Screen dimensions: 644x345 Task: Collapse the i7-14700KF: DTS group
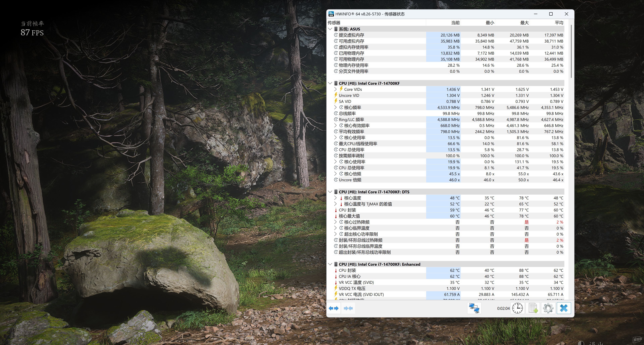tap(330, 192)
